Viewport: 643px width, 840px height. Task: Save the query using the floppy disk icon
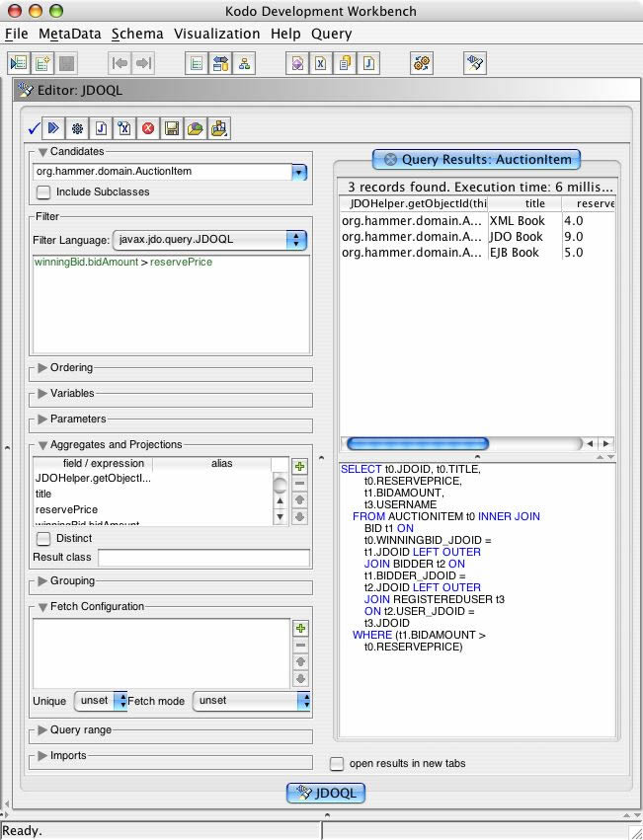point(172,127)
